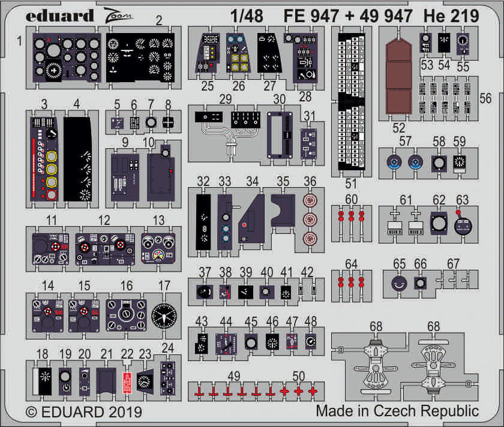The height and width of the screenshot is (427, 504).
Task: Click part 14 control box
Action: 47,315
